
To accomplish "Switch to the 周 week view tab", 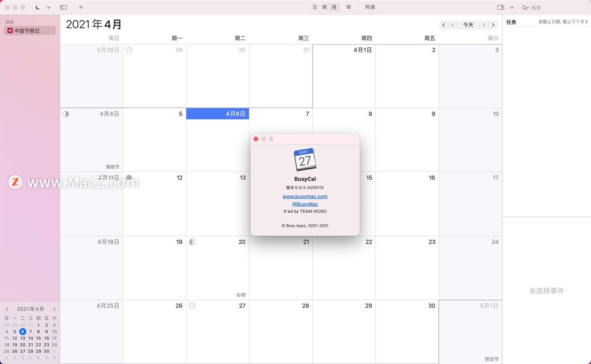I will 324,7.
